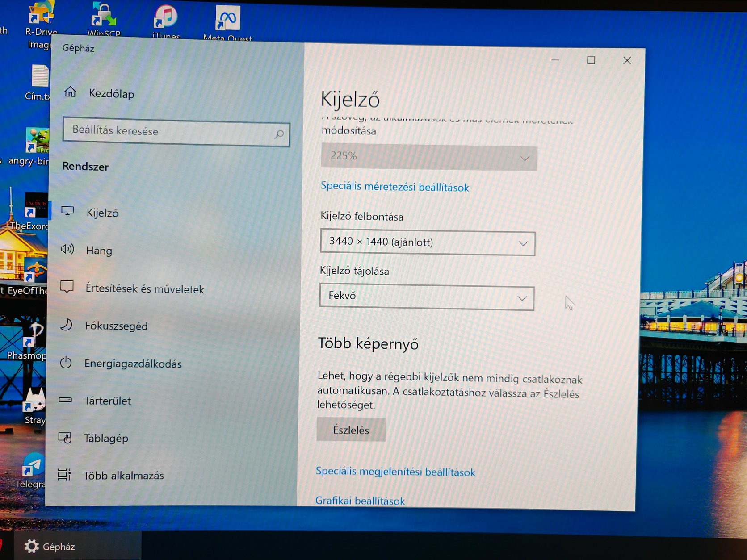Select the Kijelző monitor icon in the sidebar
This screenshot has width=747, height=560.
[68, 212]
